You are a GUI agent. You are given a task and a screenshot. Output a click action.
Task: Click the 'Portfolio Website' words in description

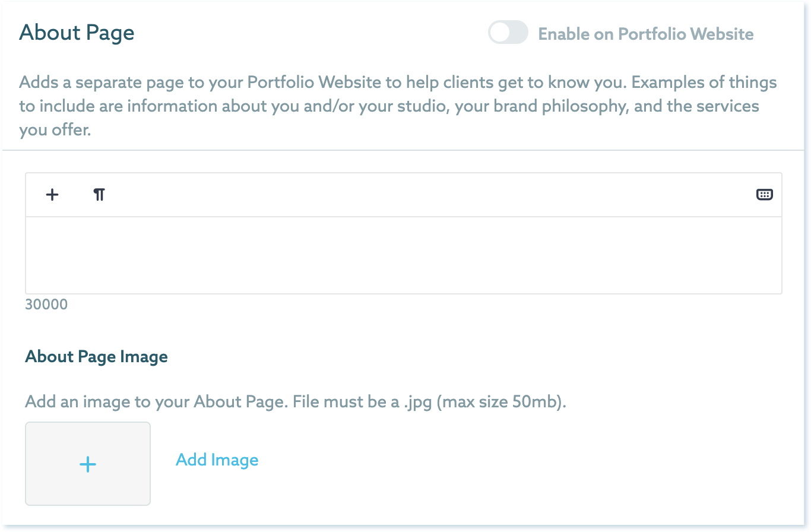pos(315,82)
